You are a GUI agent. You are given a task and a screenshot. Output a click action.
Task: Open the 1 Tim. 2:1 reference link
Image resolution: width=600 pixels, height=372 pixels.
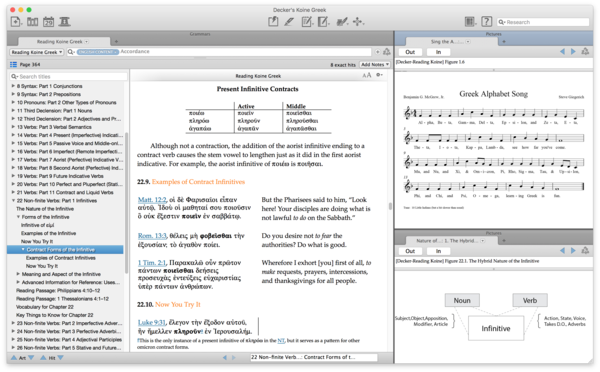click(152, 263)
